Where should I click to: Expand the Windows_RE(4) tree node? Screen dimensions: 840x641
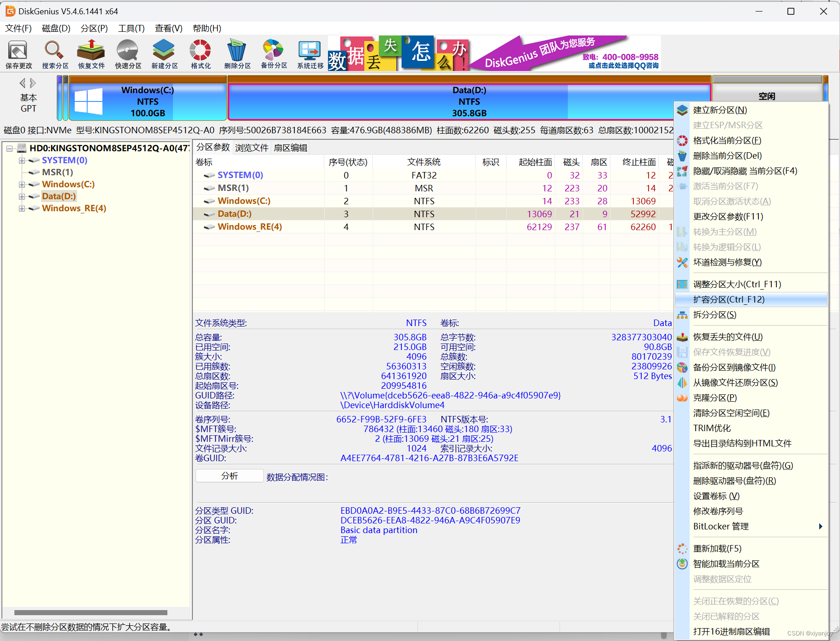pyautogui.click(x=22, y=208)
